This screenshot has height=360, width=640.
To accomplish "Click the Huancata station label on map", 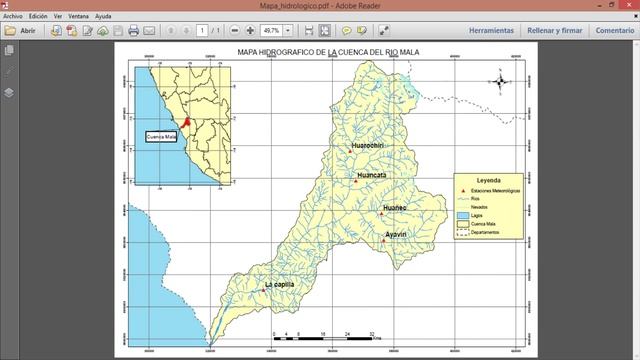I will click(372, 175).
